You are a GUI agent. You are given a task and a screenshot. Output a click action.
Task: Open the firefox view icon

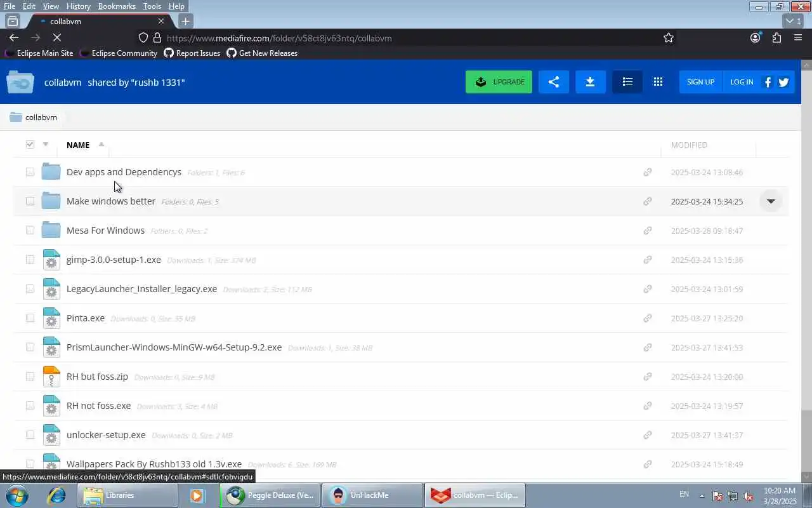(x=12, y=21)
